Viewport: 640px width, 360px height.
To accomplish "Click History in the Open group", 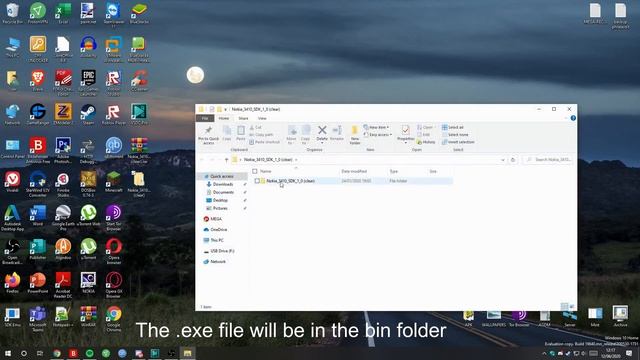I will pyautogui.click(x=426, y=142).
